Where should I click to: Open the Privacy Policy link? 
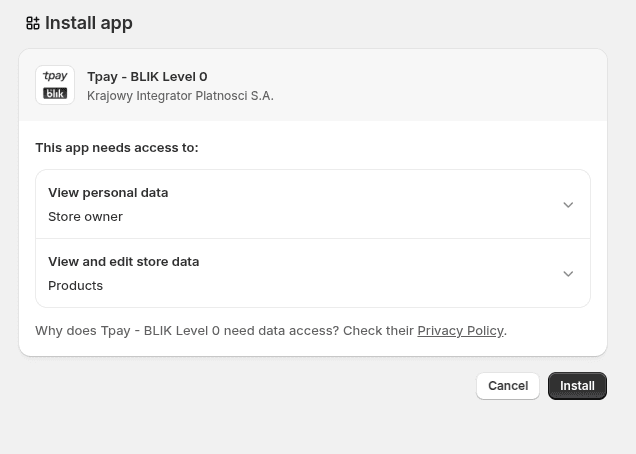click(460, 330)
